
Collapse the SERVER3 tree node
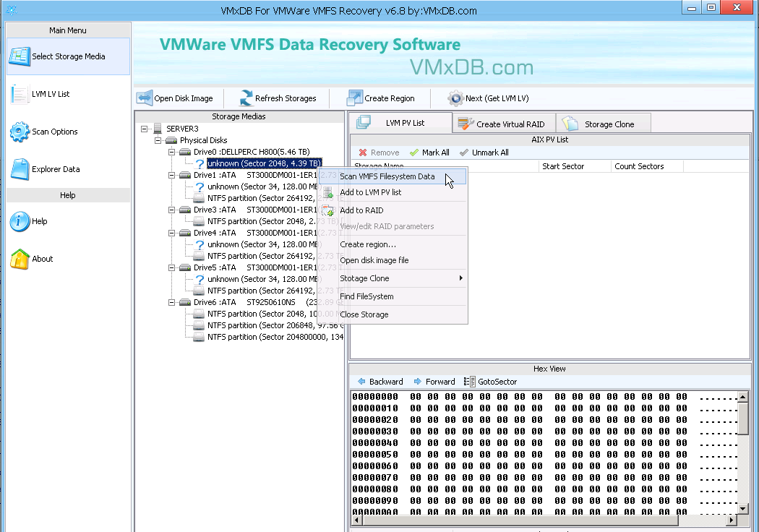tap(144, 129)
